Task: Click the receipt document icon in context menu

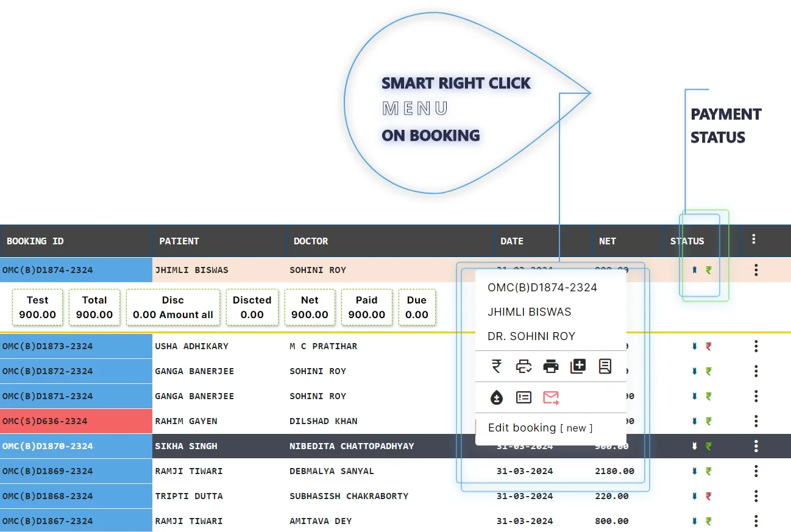Action: [605, 366]
